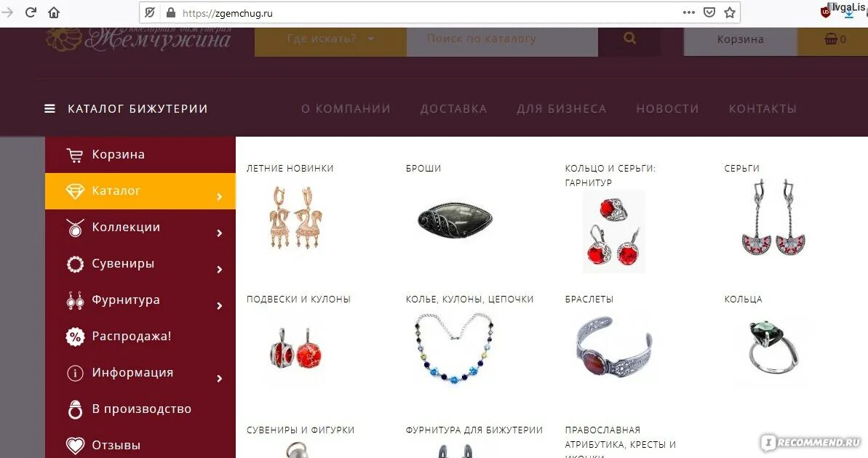
Task: Open the Доставка menu item
Action: (x=454, y=109)
